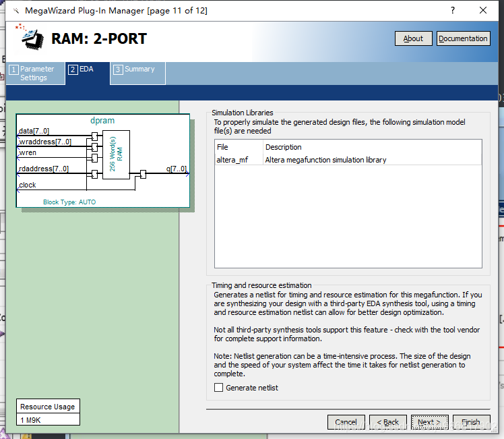Click the rdaddress[7..0] port label

click(x=44, y=169)
